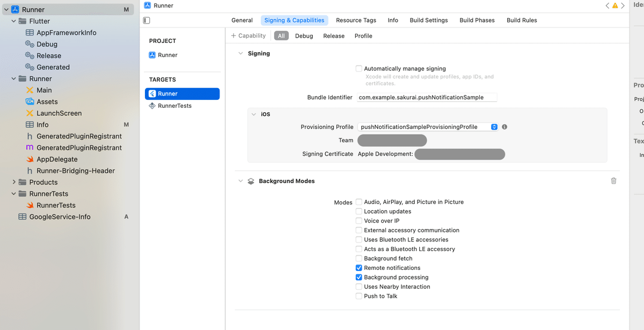Collapse the Runner group in navigator
The width and height of the screenshot is (644, 330).
[14, 78]
